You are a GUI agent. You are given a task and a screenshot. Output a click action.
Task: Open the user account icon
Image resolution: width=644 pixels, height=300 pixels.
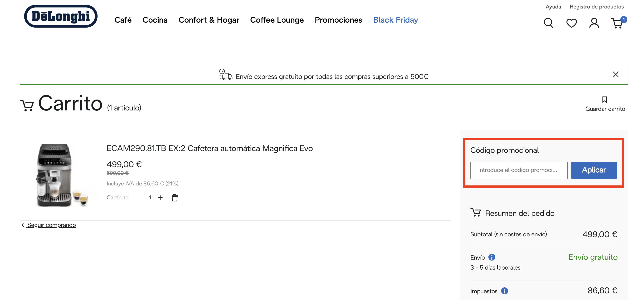(594, 23)
